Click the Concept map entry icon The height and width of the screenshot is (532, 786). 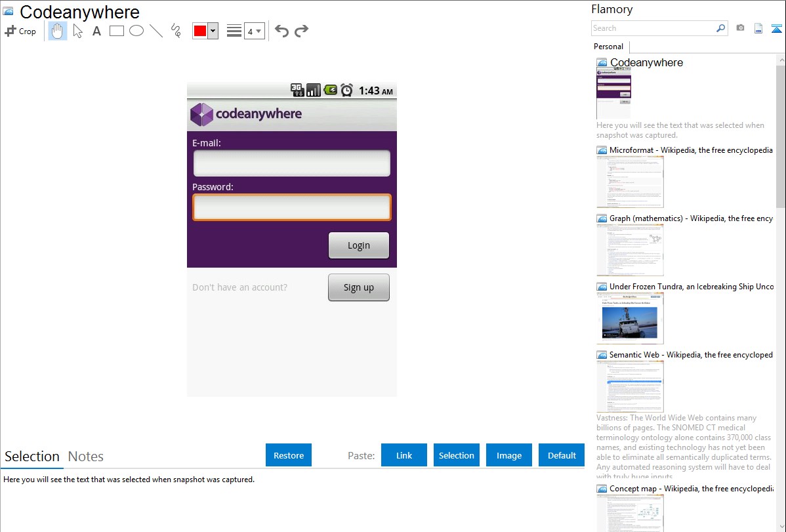pos(602,488)
